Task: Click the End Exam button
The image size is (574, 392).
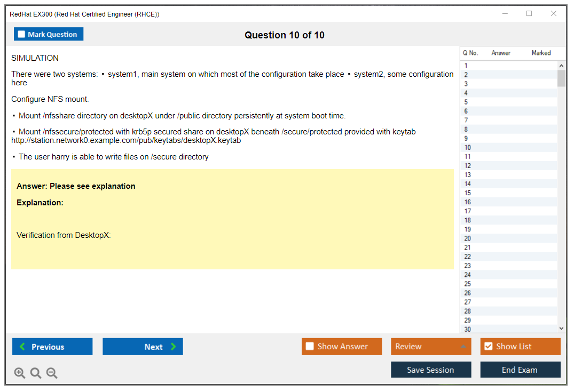Action: 520,370
